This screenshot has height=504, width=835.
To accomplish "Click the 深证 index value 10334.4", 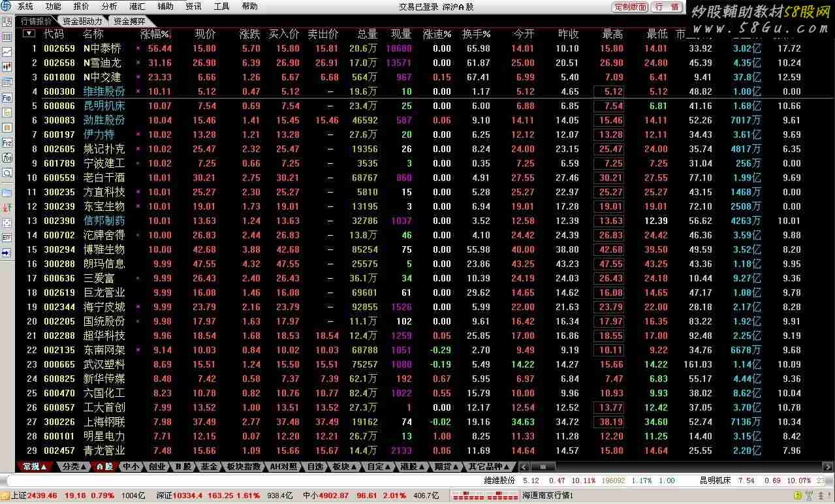I will 188,496.
